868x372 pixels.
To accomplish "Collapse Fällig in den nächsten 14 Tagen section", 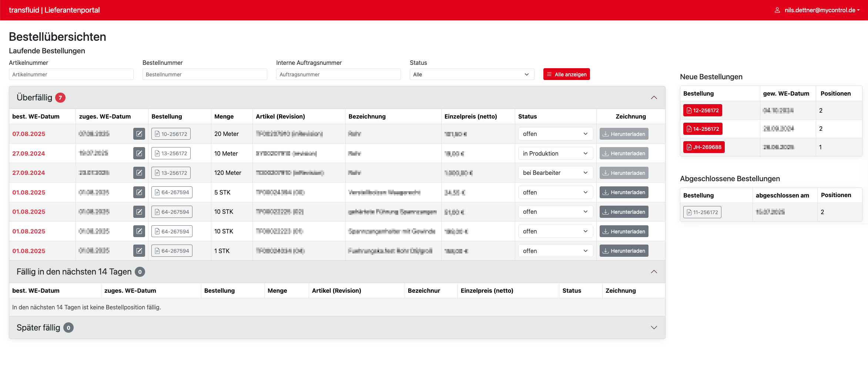I will (x=654, y=272).
